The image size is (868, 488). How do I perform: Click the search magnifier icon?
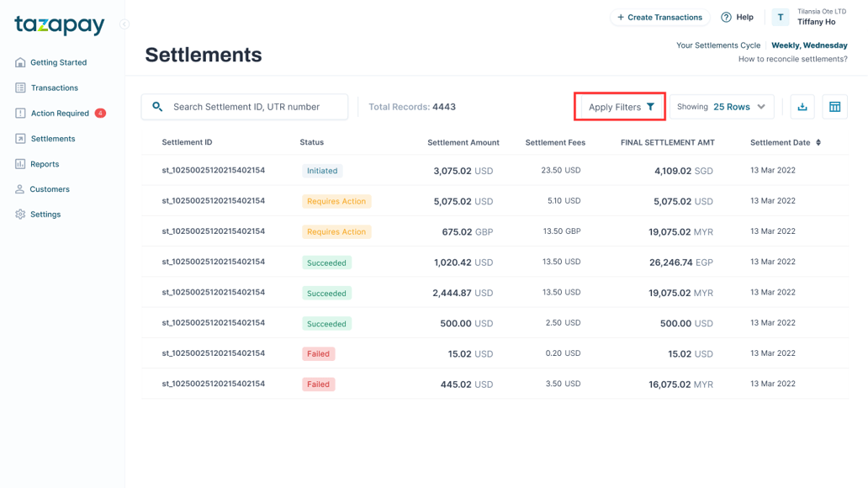coord(157,107)
